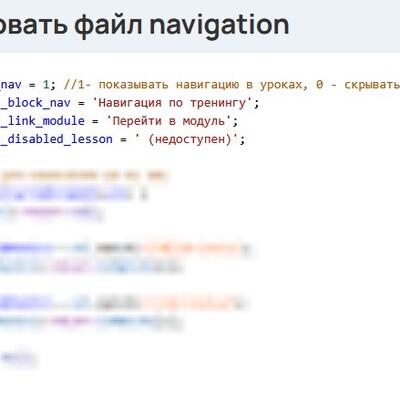Viewport: 400px width, 400px height.
Task: Click the blurred orange comment line
Action: coord(84,175)
